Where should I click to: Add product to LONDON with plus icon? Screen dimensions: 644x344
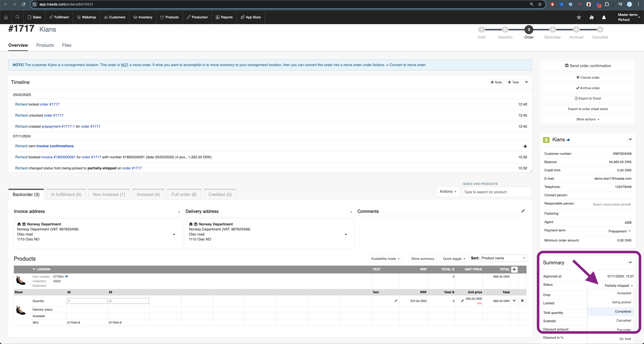click(x=514, y=269)
